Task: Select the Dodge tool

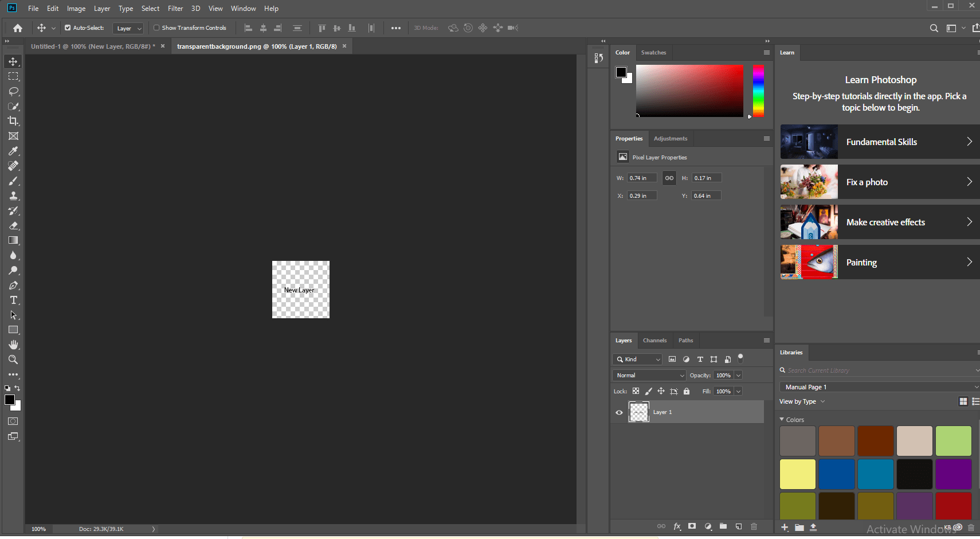Action: pos(13,270)
